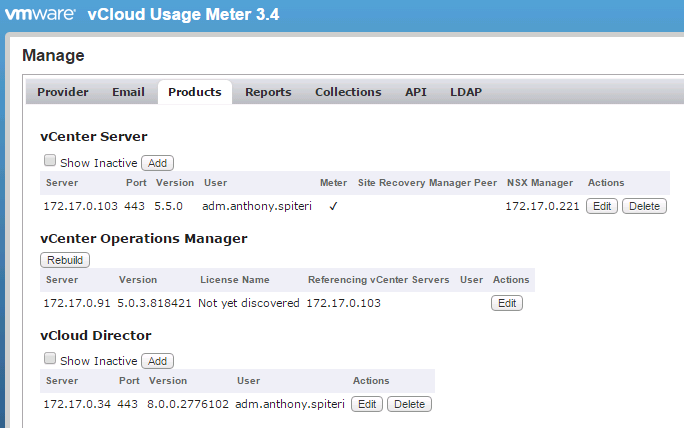Select NSX Manager address 172.17.0.221
This screenshot has width=684, height=428.
[x=542, y=206]
